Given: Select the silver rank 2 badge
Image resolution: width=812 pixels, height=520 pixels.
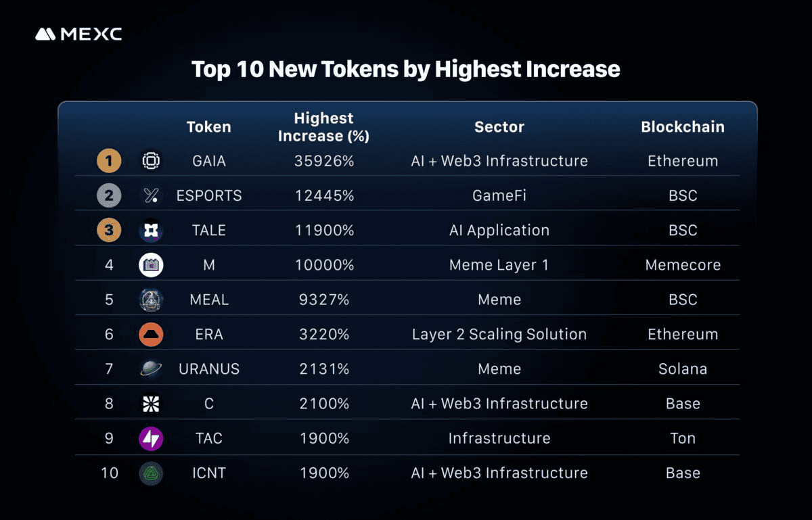Looking at the screenshot, I should 109,195.
